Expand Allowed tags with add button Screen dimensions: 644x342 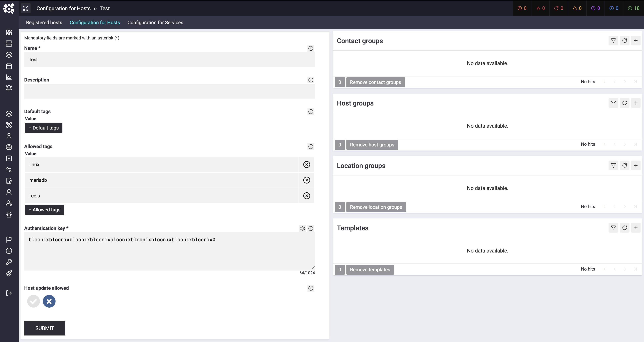45,210
